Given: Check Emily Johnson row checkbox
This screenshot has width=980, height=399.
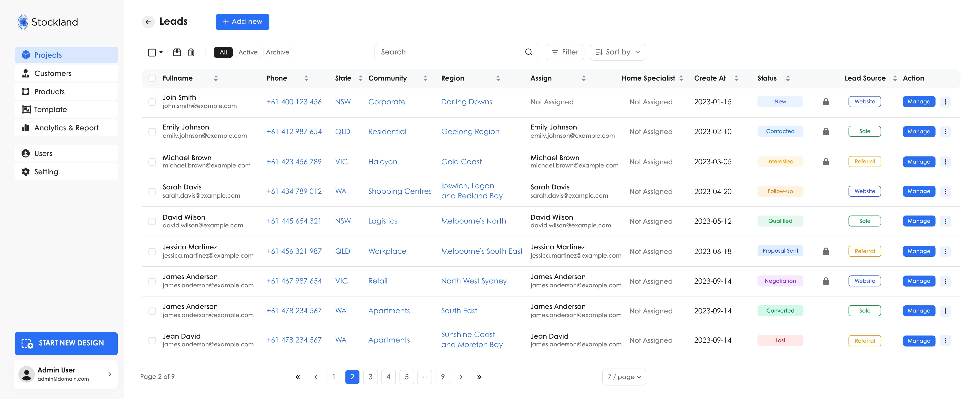Looking at the screenshot, I should 152,132.
